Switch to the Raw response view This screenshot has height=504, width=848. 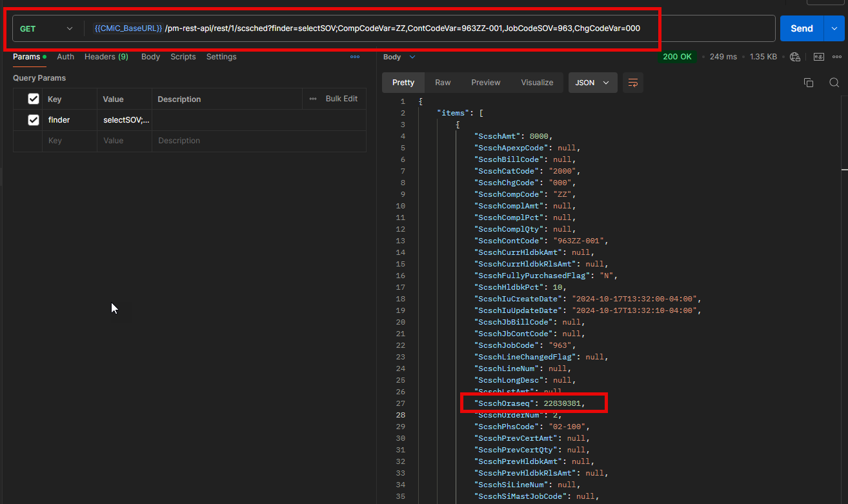443,83
